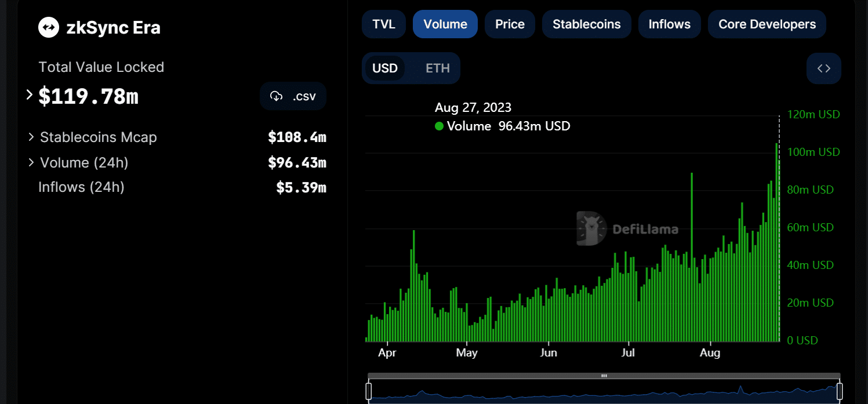This screenshot has width=868, height=404.
Task: Click the right handle of range slider
Action: tap(840, 391)
